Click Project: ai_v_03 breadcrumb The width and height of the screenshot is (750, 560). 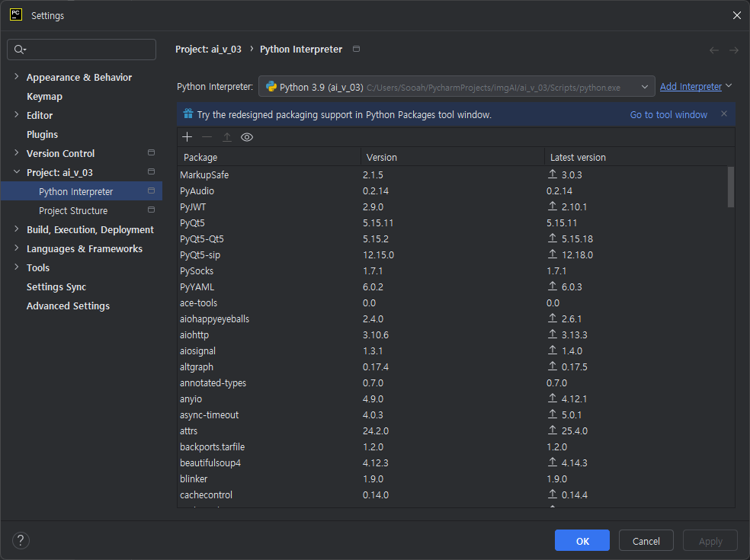[208, 50]
